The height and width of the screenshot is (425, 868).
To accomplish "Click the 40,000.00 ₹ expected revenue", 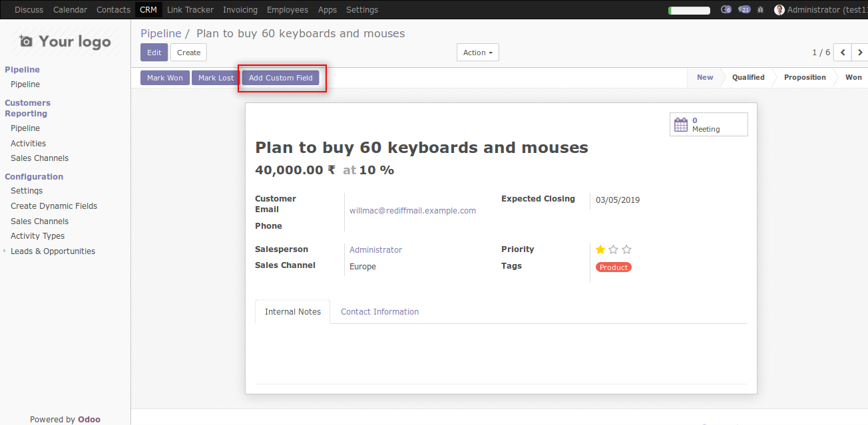I will point(295,170).
